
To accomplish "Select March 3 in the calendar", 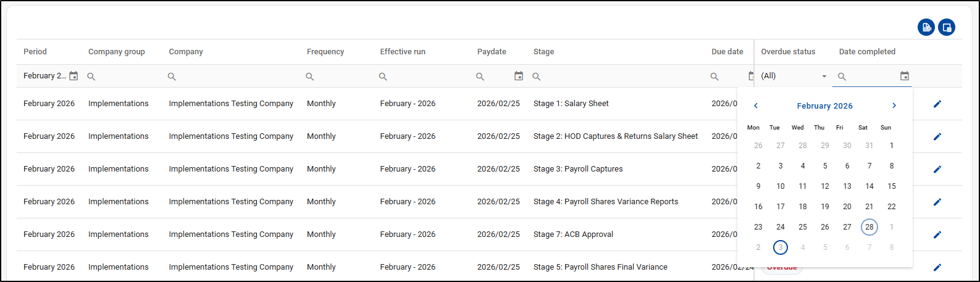I will pos(780,247).
